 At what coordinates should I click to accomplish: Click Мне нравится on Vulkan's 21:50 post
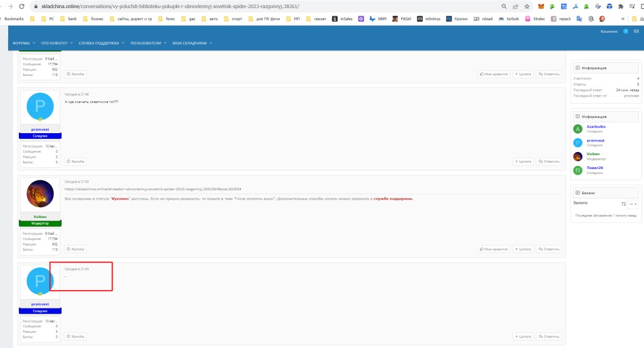[x=494, y=249]
